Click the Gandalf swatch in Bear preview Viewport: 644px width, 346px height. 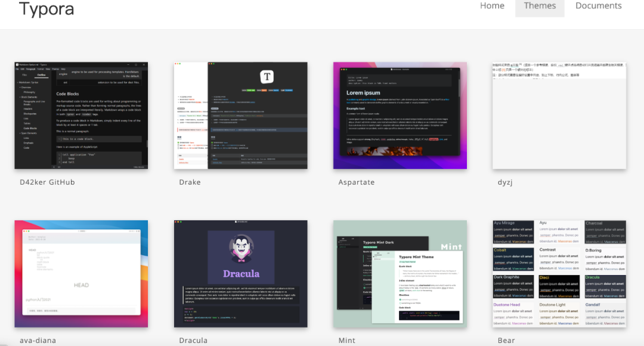pos(605,314)
